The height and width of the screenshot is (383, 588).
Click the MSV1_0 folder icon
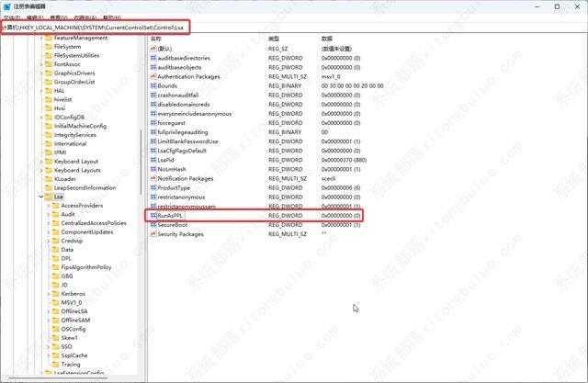(55, 302)
